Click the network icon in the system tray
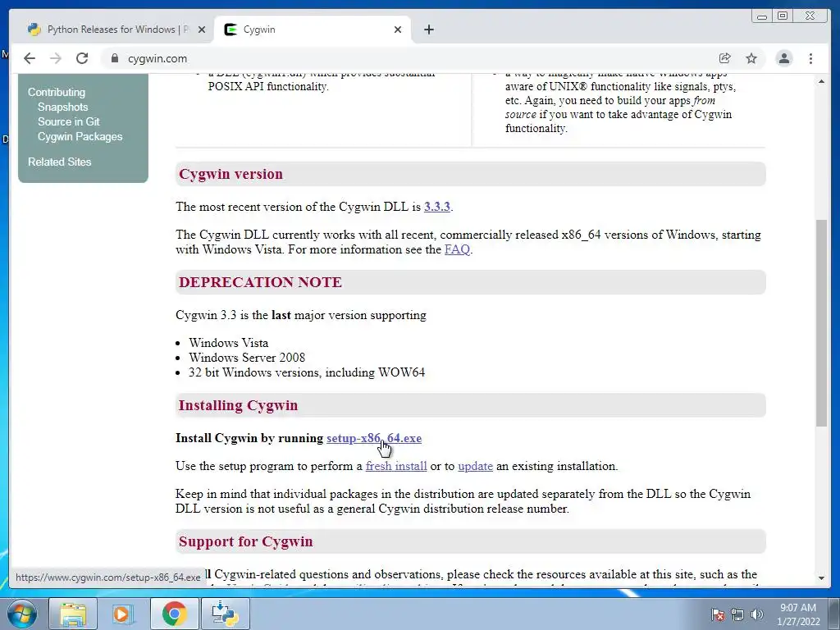 [737, 615]
